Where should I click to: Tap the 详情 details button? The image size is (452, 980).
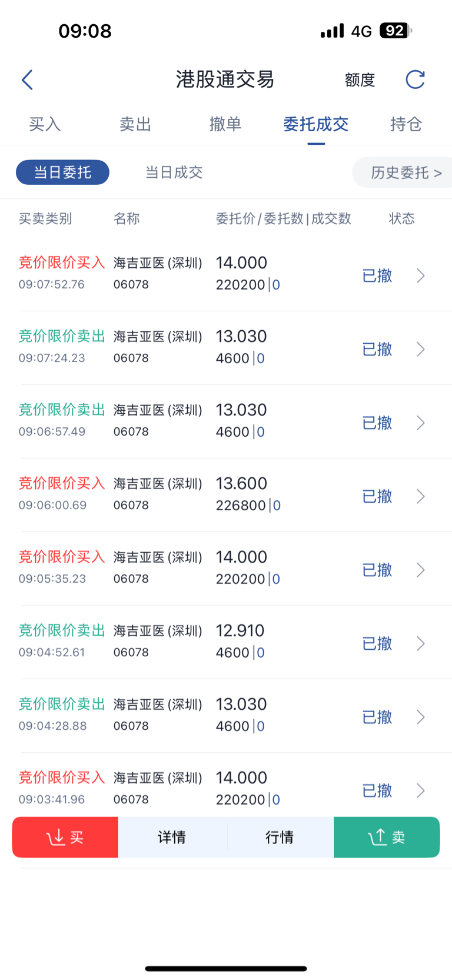172,837
